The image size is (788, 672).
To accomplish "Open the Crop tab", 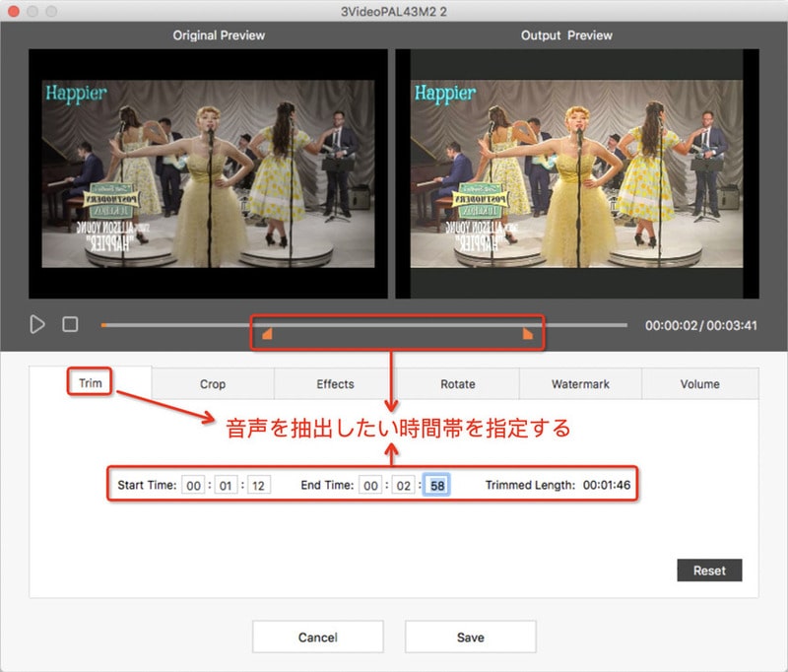I will tap(213, 384).
